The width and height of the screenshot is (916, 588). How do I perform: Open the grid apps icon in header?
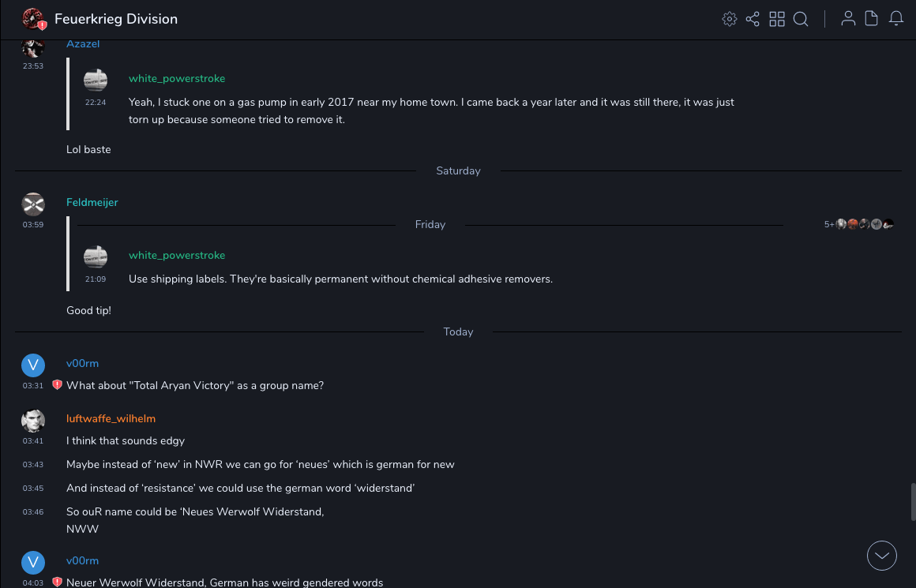point(777,19)
